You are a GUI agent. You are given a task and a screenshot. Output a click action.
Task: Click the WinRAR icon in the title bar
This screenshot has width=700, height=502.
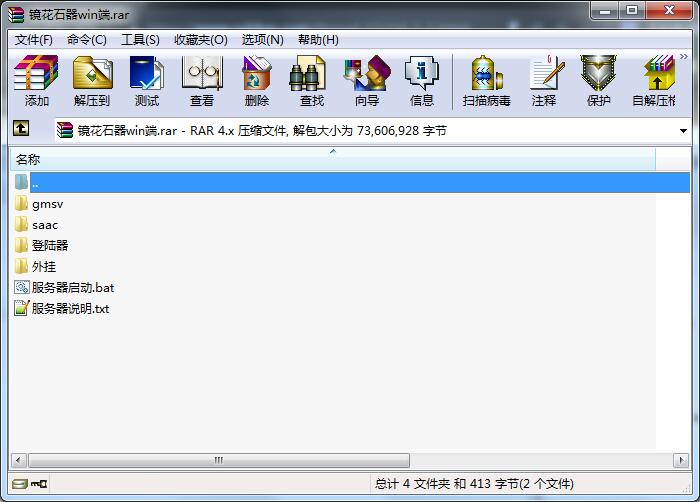(x=16, y=14)
